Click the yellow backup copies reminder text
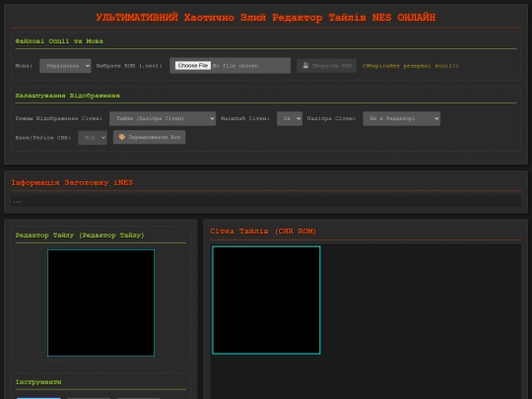The width and height of the screenshot is (532, 399). coord(410,66)
